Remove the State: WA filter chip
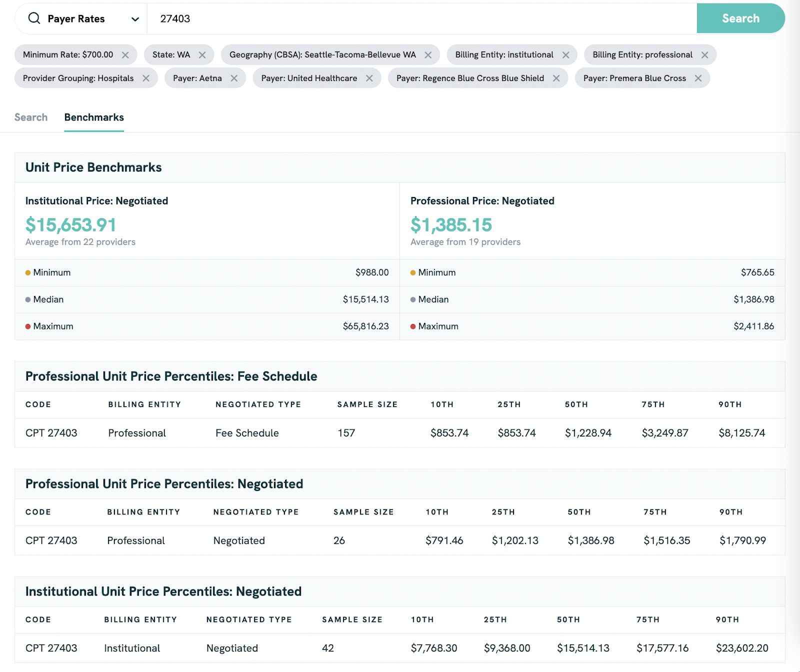This screenshot has width=800, height=672. point(202,55)
